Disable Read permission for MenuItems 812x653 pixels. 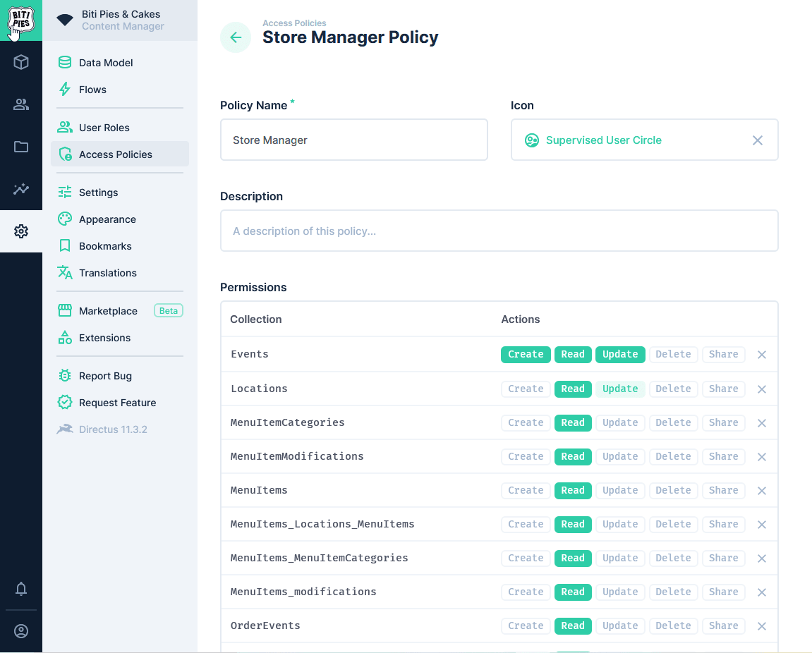click(x=573, y=490)
